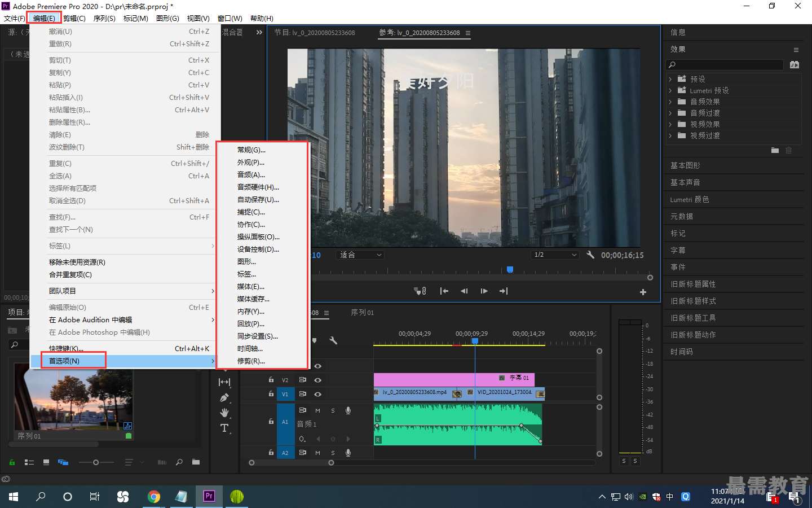The image size is (812, 508).
Task: Switch Project panel to icon view
Action: coord(46,462)
